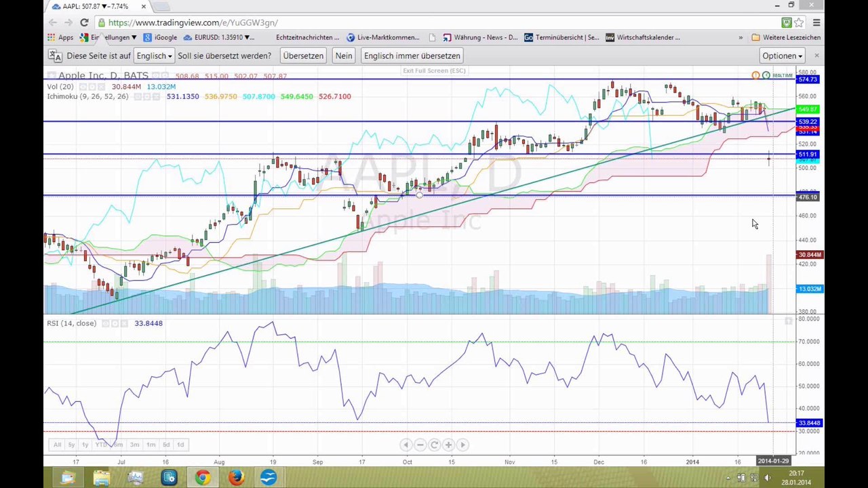Click the 574.73 price line label

click(x=808, y=79)
